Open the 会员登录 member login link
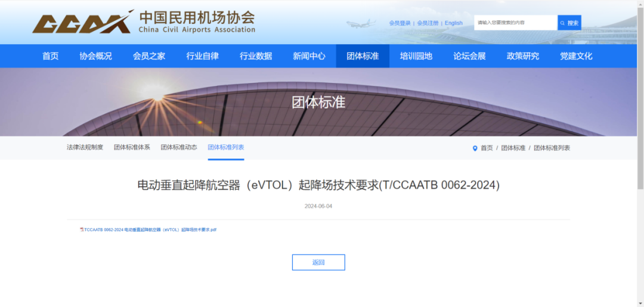The width and height of the screenshot is (644, 307). 400,23
